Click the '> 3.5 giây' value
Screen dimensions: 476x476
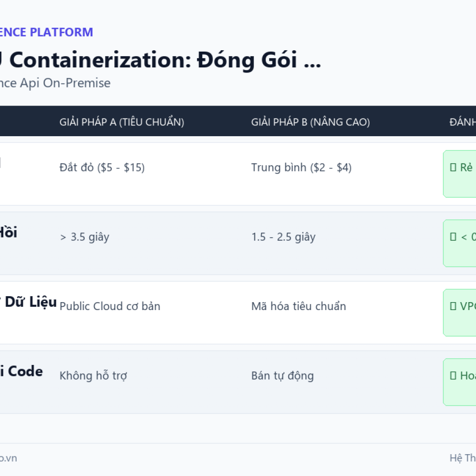(85, 237)
